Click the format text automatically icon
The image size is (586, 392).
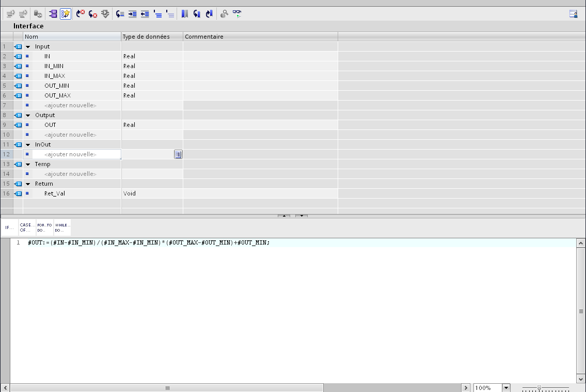[x=120, y=14]
